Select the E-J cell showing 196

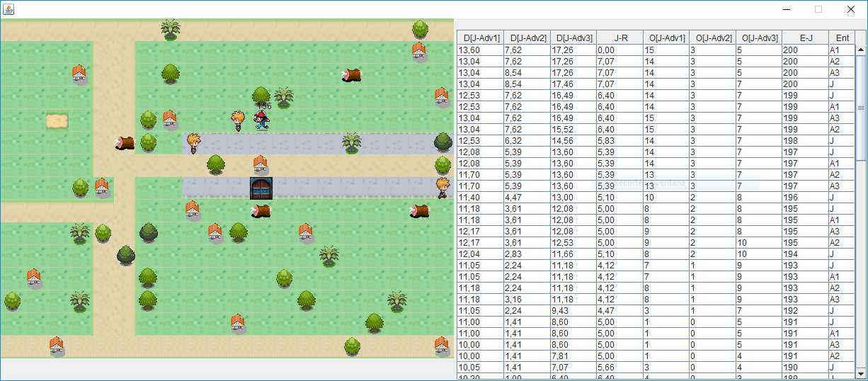[805, 198]
